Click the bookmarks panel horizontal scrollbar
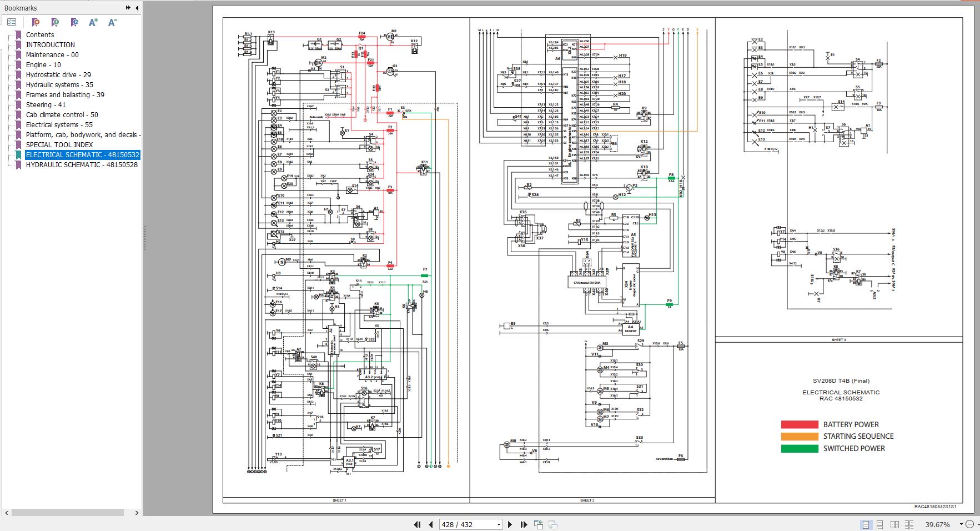Screen dimensions: 980x531 (x=68, y=513)
